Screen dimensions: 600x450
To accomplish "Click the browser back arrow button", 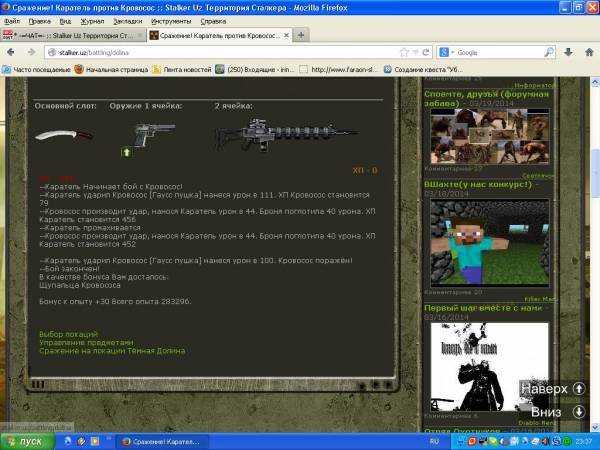I will click(x=13, y=51).
